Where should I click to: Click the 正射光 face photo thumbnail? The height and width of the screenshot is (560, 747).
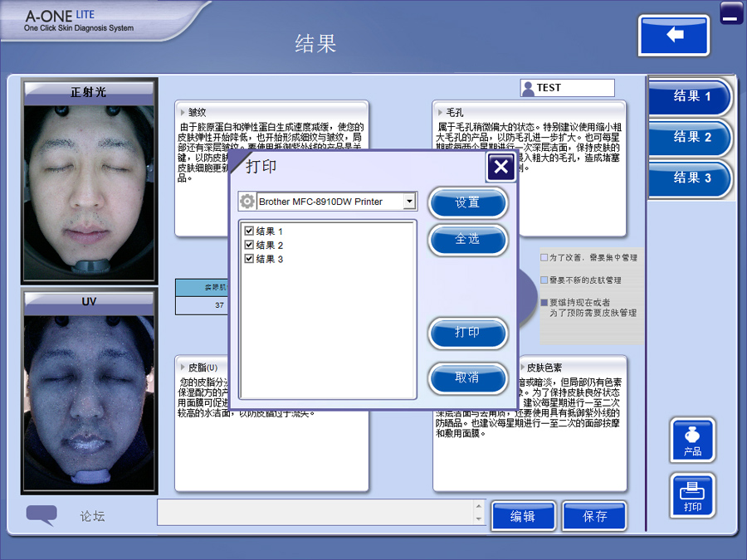pyautogui.click(x=89, y=192)
